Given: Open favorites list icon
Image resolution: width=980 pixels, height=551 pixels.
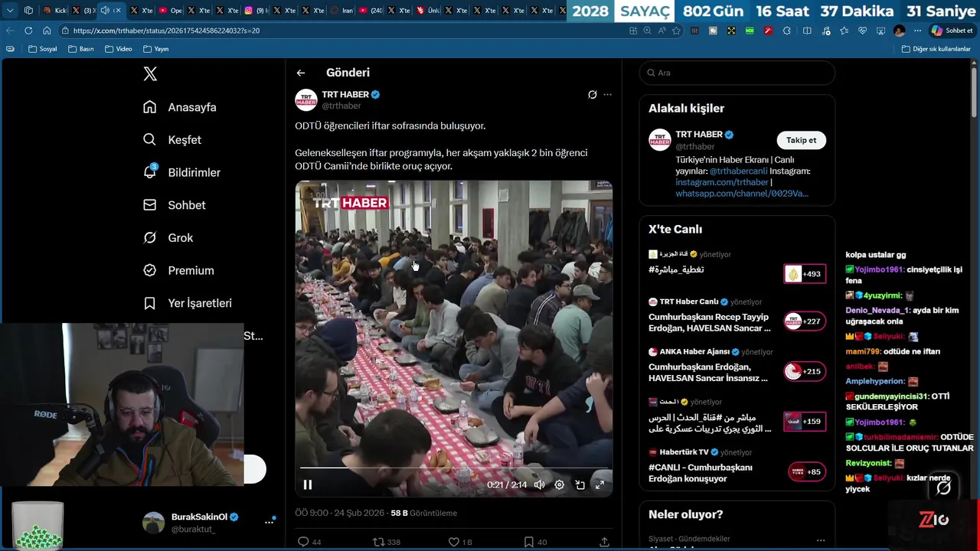Looking at the screenshot, I should click(x=844, y=31).
